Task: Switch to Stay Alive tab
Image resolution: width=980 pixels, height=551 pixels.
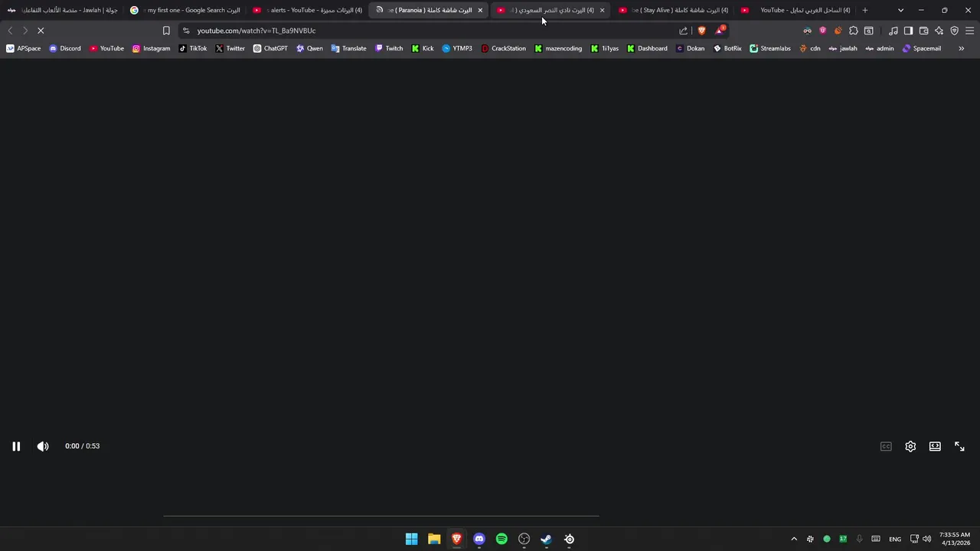Action: tap(674, 10)
